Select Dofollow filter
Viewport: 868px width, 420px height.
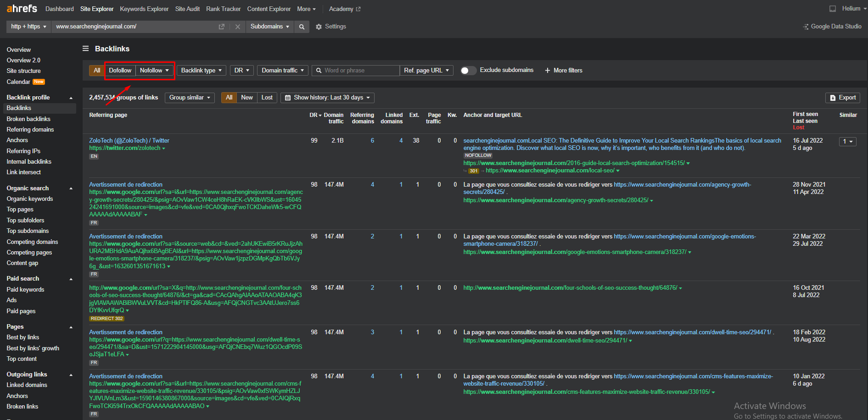coord(120,70)
